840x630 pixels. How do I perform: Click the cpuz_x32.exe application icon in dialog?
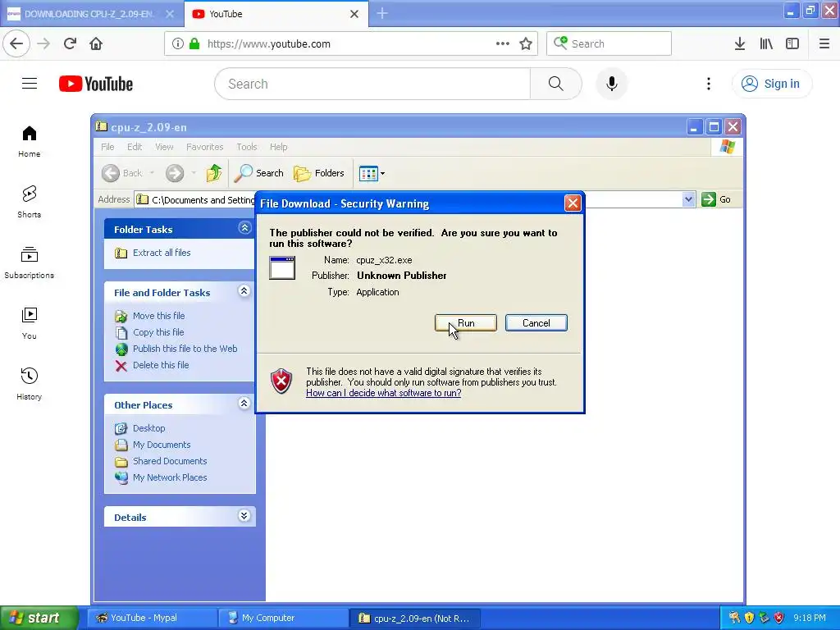(x=282, y=268)
